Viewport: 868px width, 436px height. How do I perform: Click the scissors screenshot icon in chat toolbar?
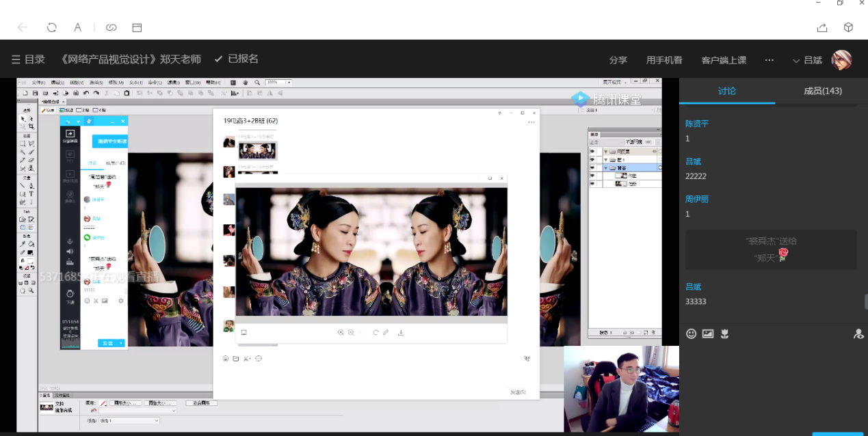coord(247,358)
